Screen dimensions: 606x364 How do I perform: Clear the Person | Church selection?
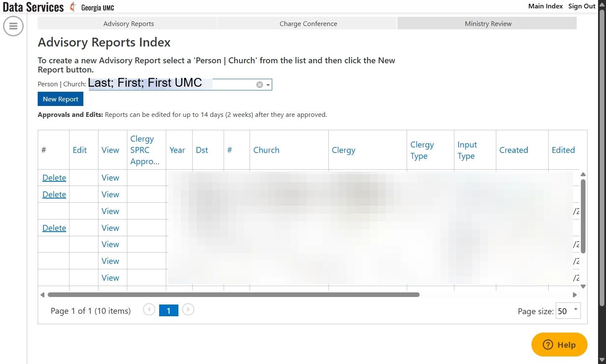tap(260, 85)
